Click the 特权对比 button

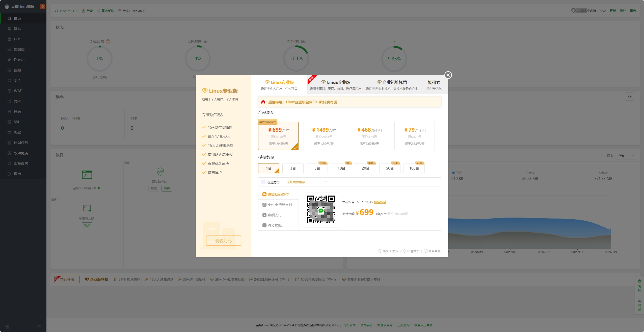pos(223,241)
